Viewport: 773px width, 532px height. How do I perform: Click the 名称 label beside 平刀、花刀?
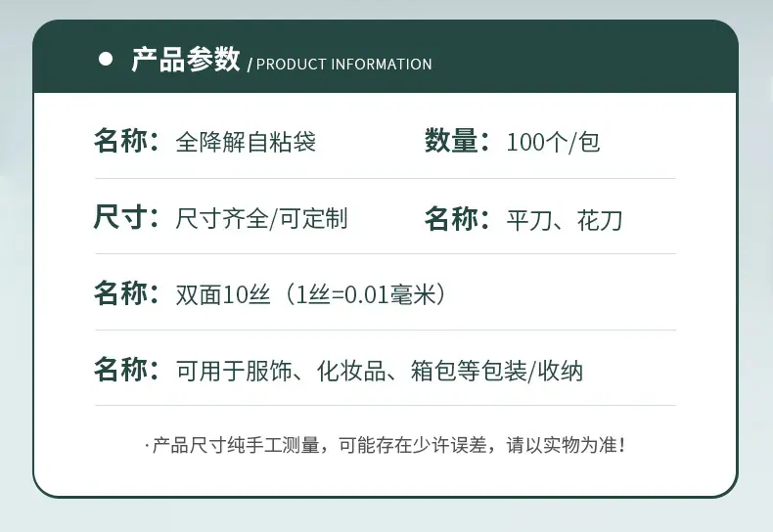pos(451,219)
